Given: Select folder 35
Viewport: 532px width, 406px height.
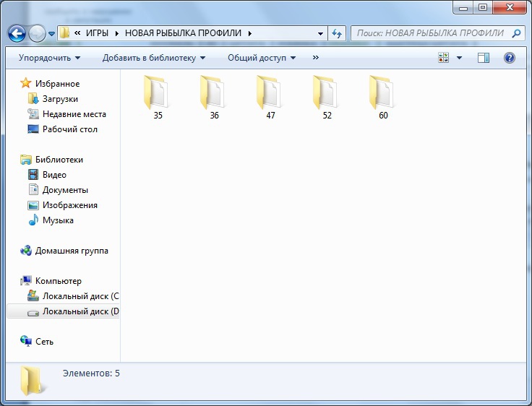Looking at the screenshot, I should [x=158, y=98].
